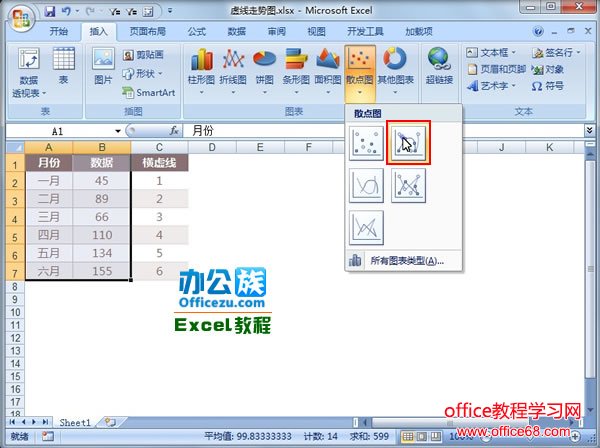This screenshot has height=448, width=600.
Task: Switch to the Review (审阅) tab
Action: pyautogui.click(x=276, y=31)
